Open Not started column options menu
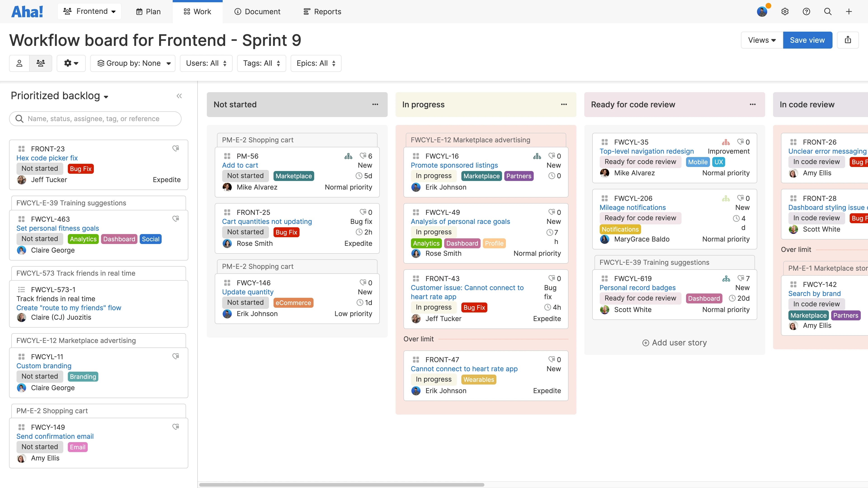 click(x=375, y=104)
